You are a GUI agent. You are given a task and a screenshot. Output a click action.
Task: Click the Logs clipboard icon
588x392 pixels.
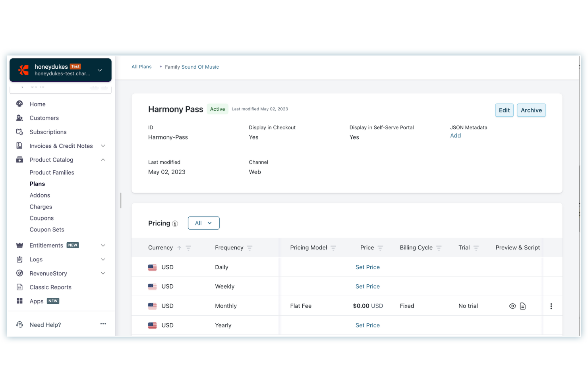tap(19, 259)
